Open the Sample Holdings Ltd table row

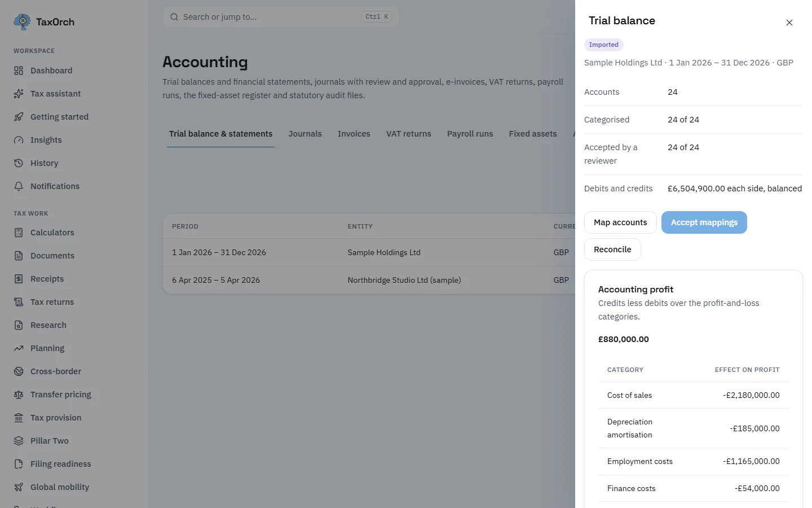tap(369, 252)
